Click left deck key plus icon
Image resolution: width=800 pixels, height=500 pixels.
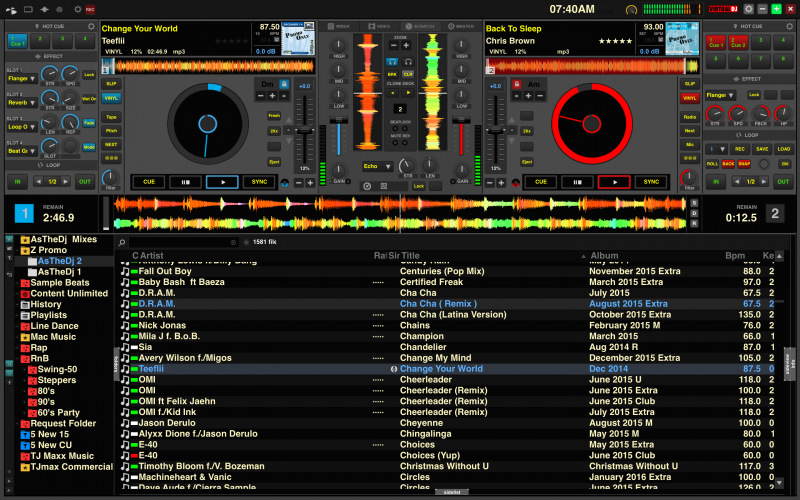click(272, 95)
